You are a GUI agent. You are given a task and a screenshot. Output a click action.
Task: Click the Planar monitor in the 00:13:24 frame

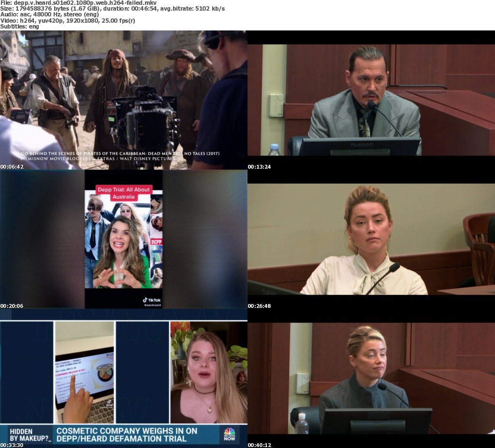point(359,146)
